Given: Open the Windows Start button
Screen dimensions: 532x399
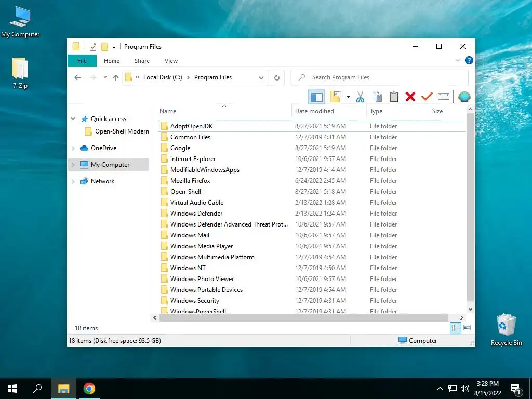Looking at the screenshot, I should click(12, 389).
